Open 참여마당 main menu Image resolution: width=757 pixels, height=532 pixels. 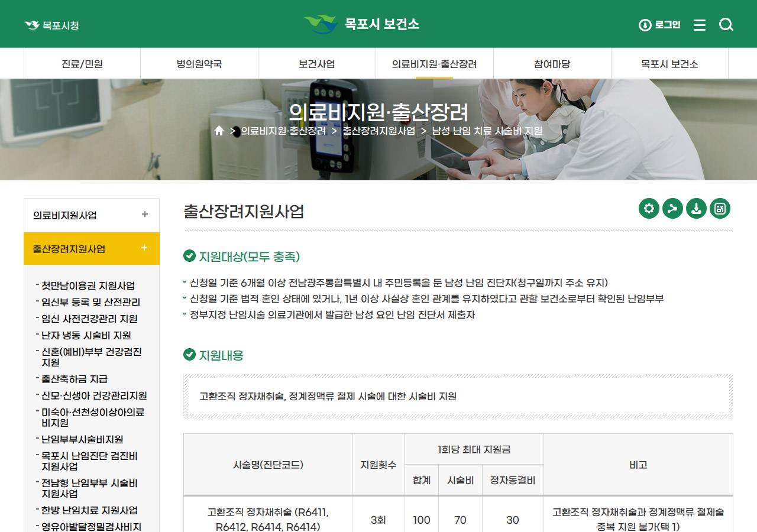552,64
